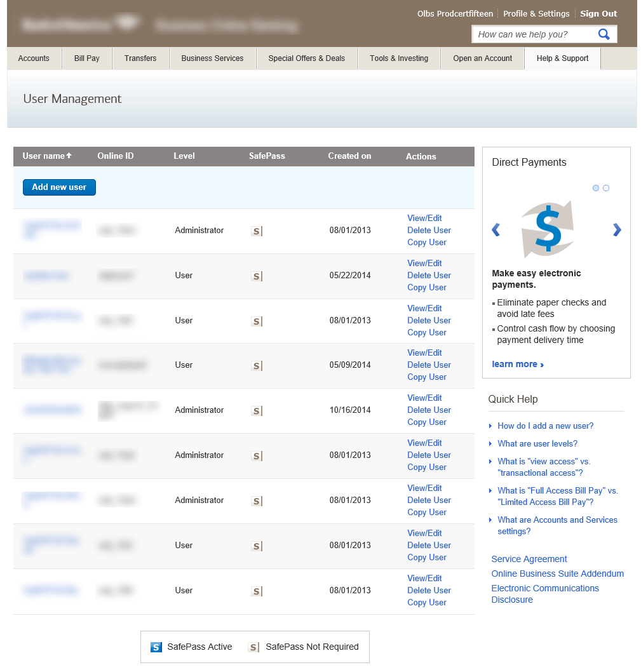Select the first carousel dot indicator
641x672 pixels.
click(595, 188)
